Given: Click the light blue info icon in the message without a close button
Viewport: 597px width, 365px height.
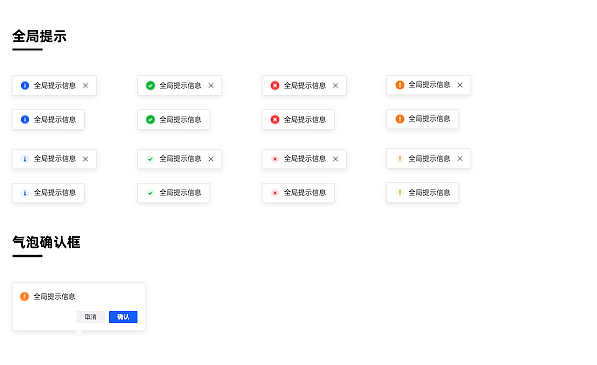Looking at the screenshot, I should pos(25,193).
